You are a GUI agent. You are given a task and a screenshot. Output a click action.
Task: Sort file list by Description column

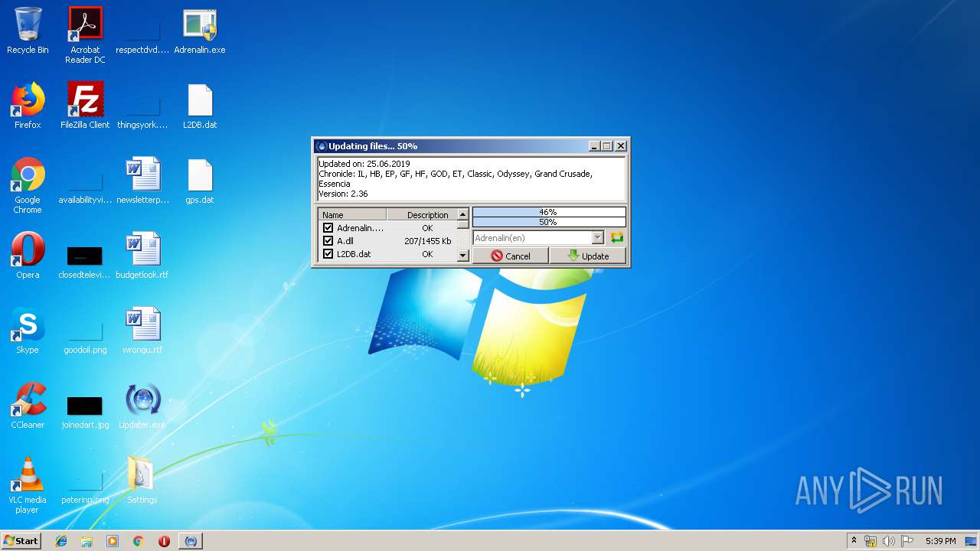421,215
